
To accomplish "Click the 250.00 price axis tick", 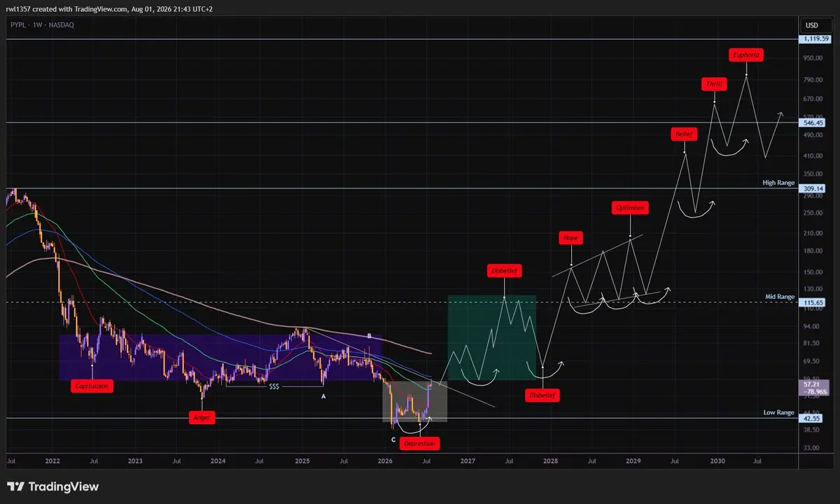I will (812, 213).
